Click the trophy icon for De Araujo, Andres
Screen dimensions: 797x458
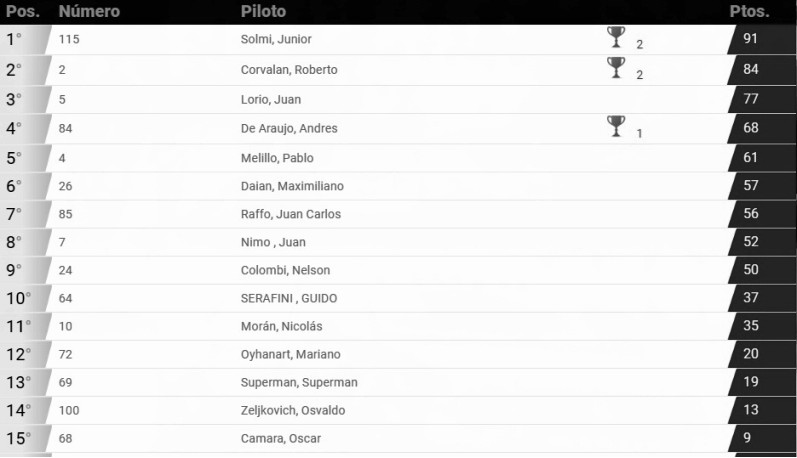(616, 126)
